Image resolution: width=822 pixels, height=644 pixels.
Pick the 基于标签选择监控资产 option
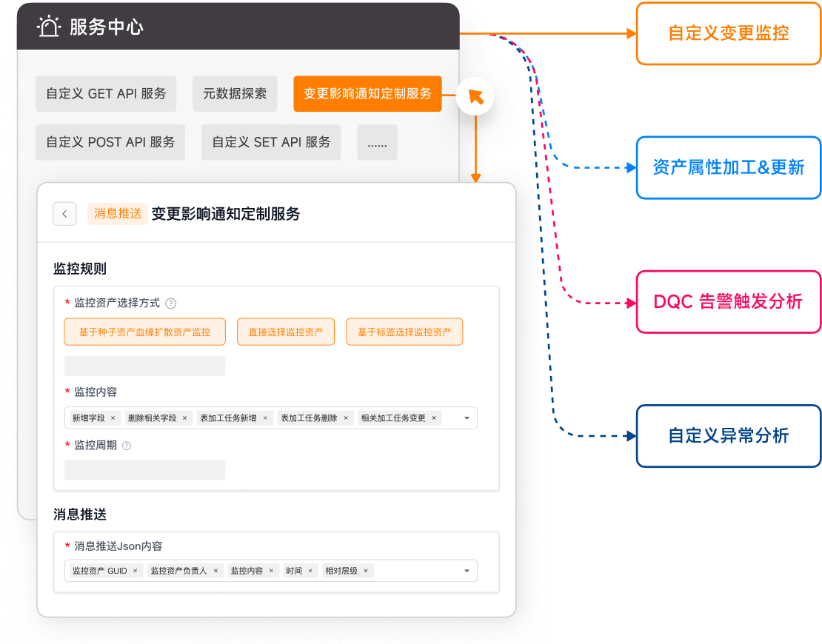coord(404,332)
